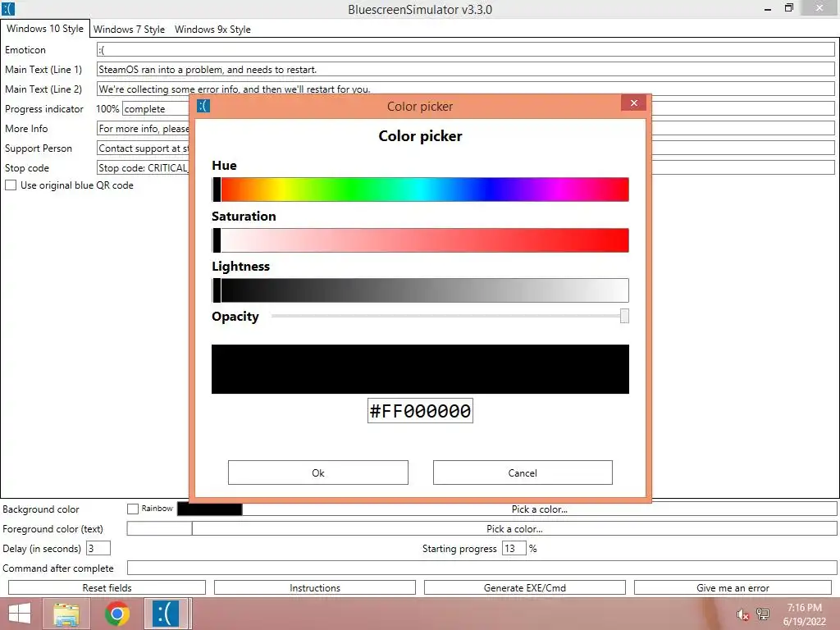Screen dimensions: 840x630
Task: Click the Saturation label text
Action: click(x=244, y=216)
